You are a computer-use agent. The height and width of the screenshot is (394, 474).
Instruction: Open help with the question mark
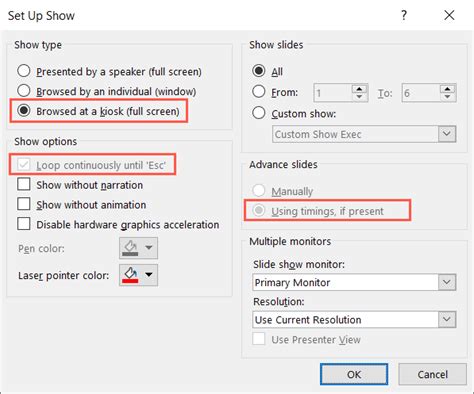(x=404, y=15)
